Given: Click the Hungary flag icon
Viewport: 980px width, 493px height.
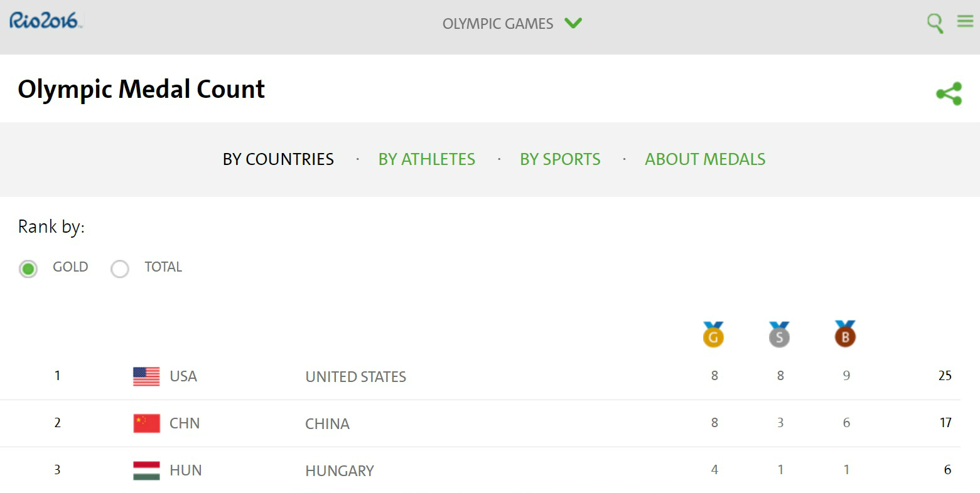Looking at the screenshot, I should pyautogui.click(x=146, y=470).
